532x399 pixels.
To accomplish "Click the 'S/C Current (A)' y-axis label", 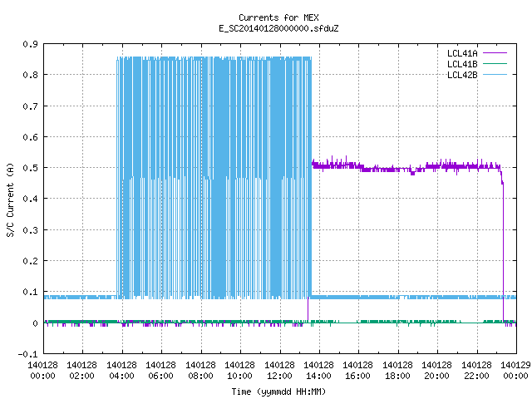I will 11,199.
